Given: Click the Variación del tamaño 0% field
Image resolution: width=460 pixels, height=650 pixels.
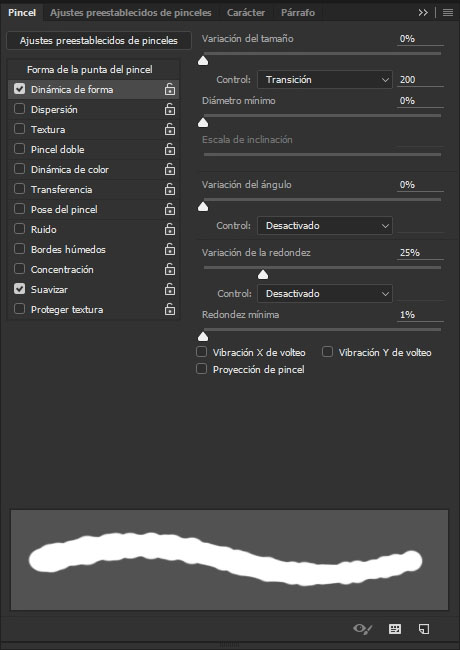Looking at the screenshot, I should click(x=420, y=39).
